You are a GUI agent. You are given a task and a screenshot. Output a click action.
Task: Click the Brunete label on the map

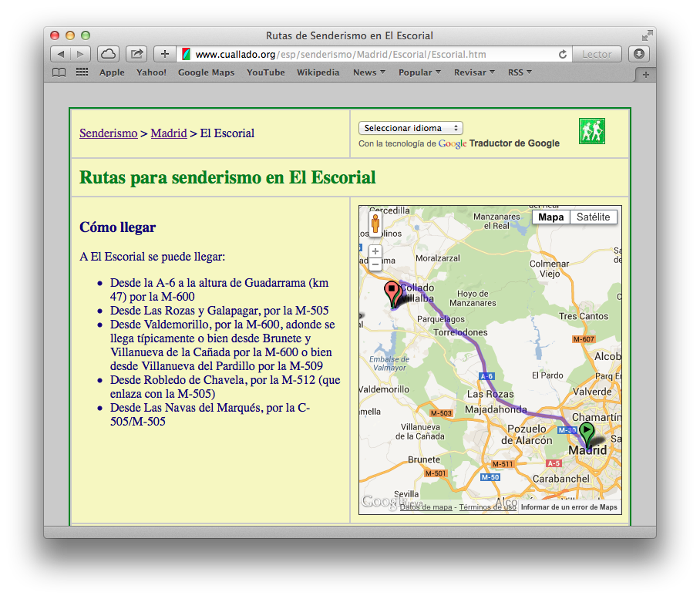pos(424,459)
